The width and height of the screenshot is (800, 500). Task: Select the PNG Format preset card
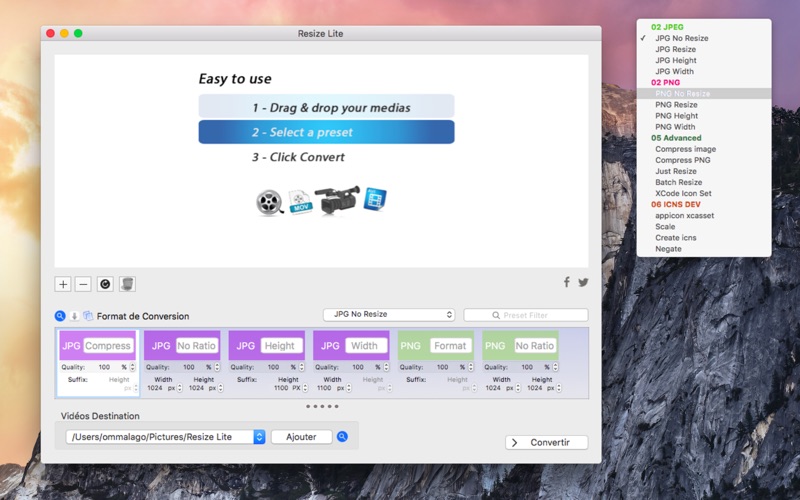[x=437, y=346]
